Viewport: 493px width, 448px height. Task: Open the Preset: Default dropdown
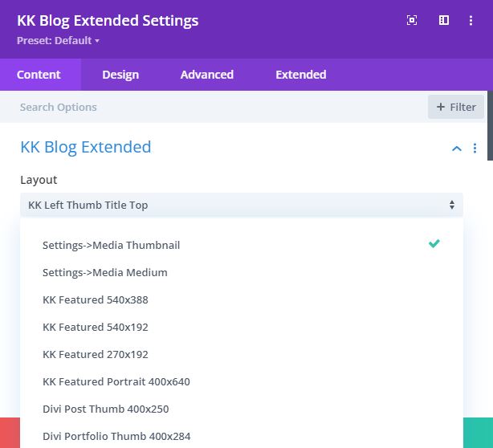pos(58,41)
